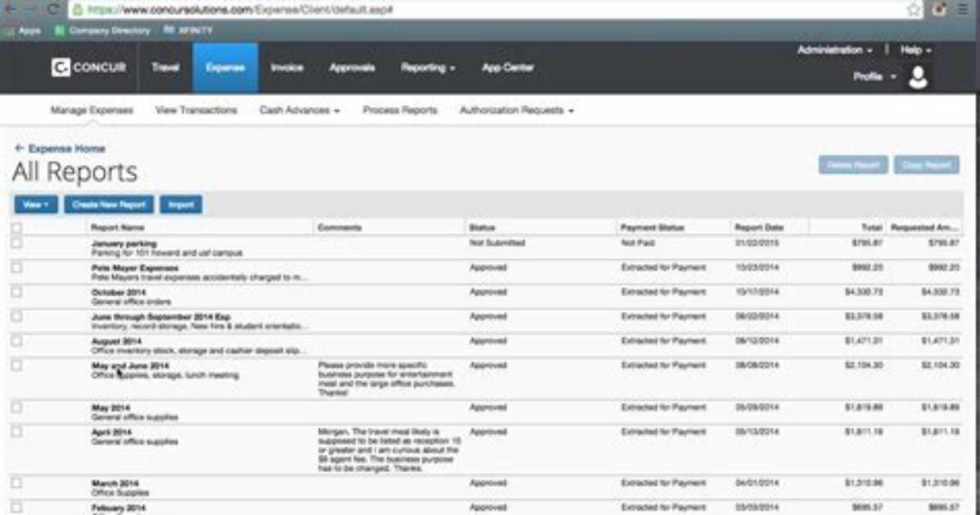This screenshot has width=980, height=515.
Task: Open the App Center tab
Action: [507, 67]
